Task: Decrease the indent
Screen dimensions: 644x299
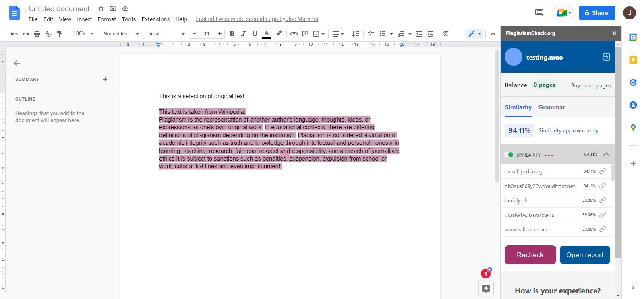Action: pos(419,34)
